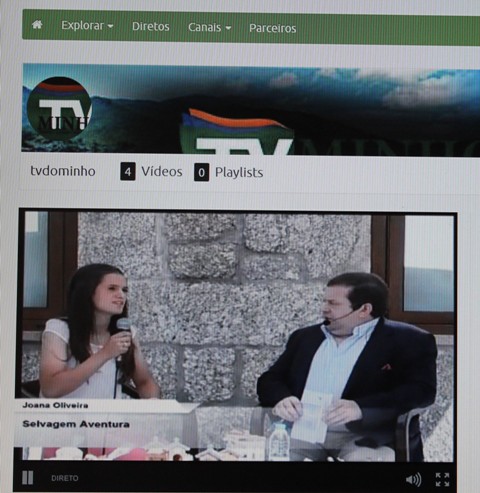480x493 pixels.
Task: Click the live video frame
Action: tap(237, 337)
